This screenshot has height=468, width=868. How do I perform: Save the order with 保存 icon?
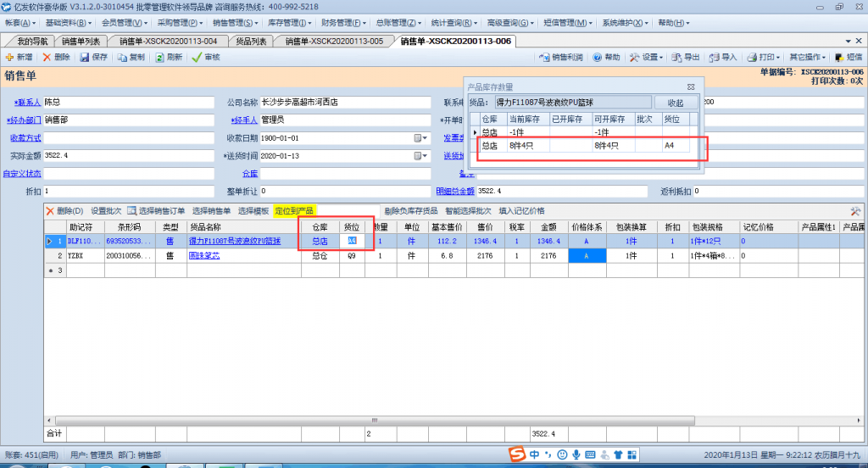tap(85, 58)
